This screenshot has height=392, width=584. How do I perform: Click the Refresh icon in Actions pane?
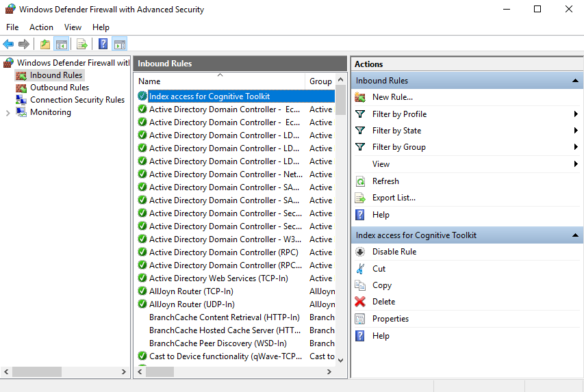click(x=360, y=181)
